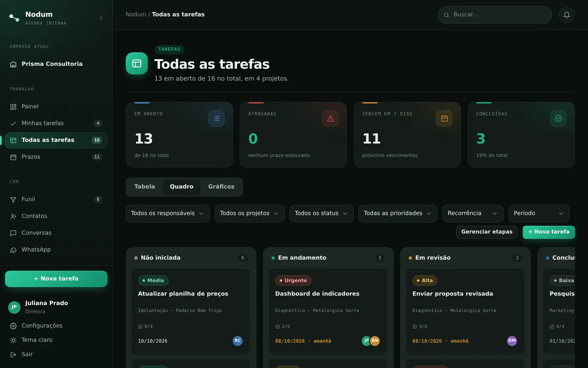Open Minhas tarefas in sidebar
The height and width of the screenshot is (368, 588).
pyautogui.click(x=56, y=123)
